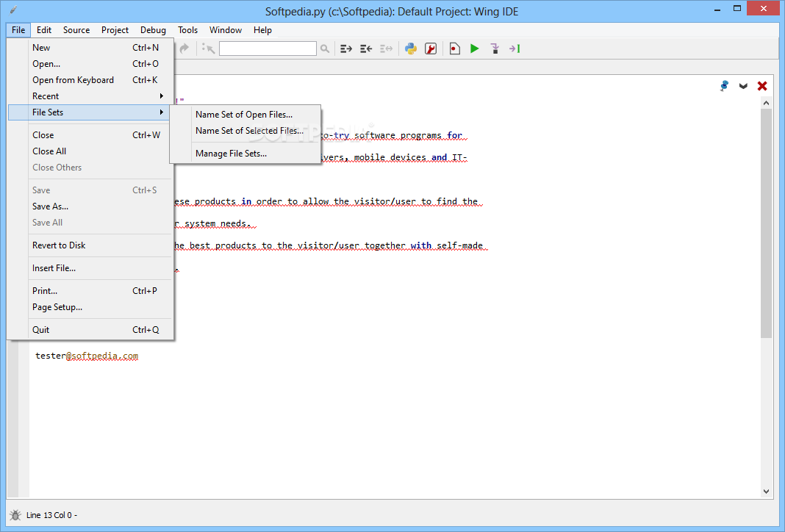
Task: Toggle breakpoint with the red-dot page icon
Action: pyautogui.click(x=454, y=48)
